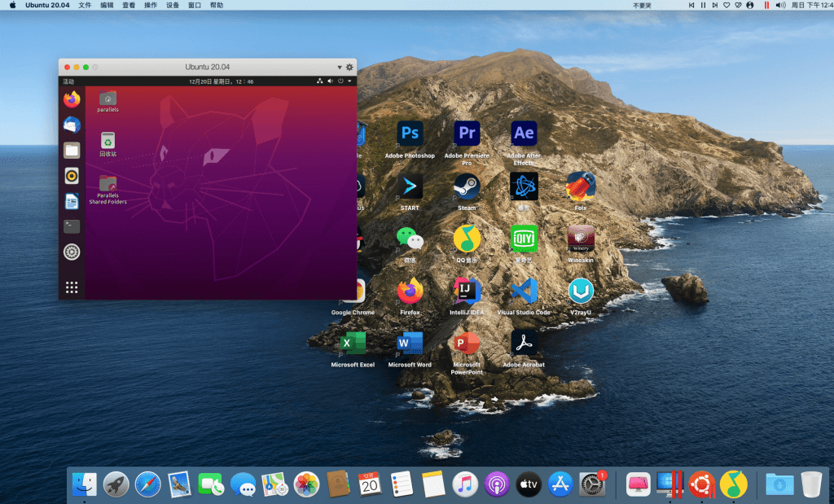The width and height of the screenshot is (834, 504).
Task: Launch Safari from the Dock
Action: tap(148, 484)
